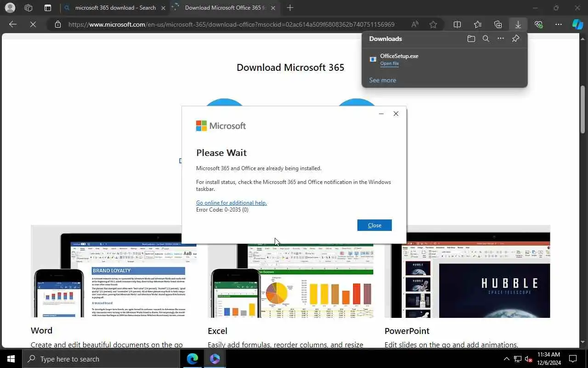Open more options in Downloads panel
The image size is (588, 368).
[x=501, y=39]
